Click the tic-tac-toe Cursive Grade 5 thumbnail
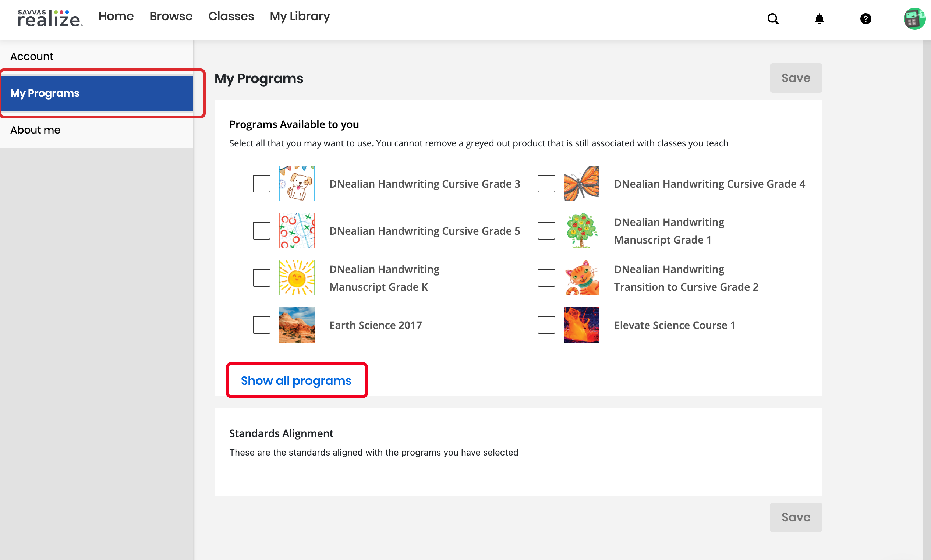Image resolution: width=931 pixels, height=560 pixels. [x=297, y=231]
